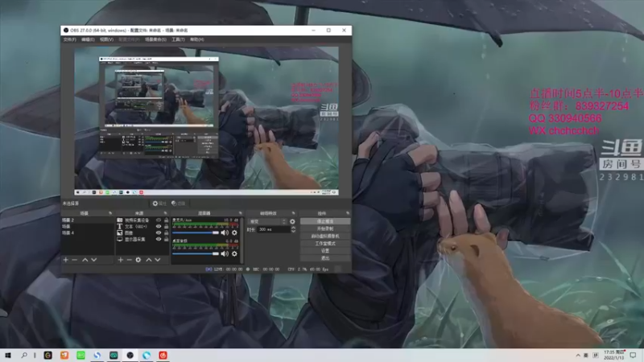The height and width of the screenshot is (362, 644).
Task: Open the 桌面音频 audio settings gear
Action: 234,253
